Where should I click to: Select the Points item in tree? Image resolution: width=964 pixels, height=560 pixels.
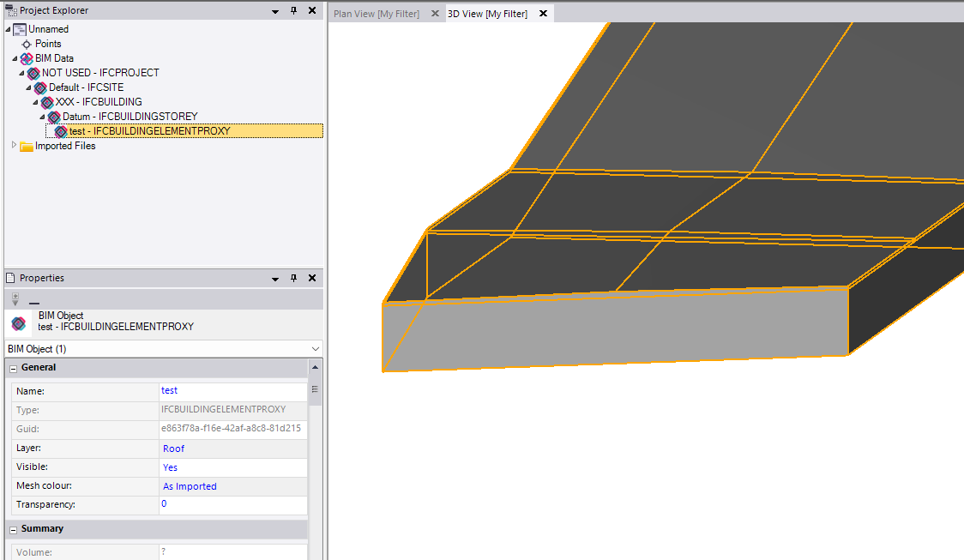coord(48,44)
